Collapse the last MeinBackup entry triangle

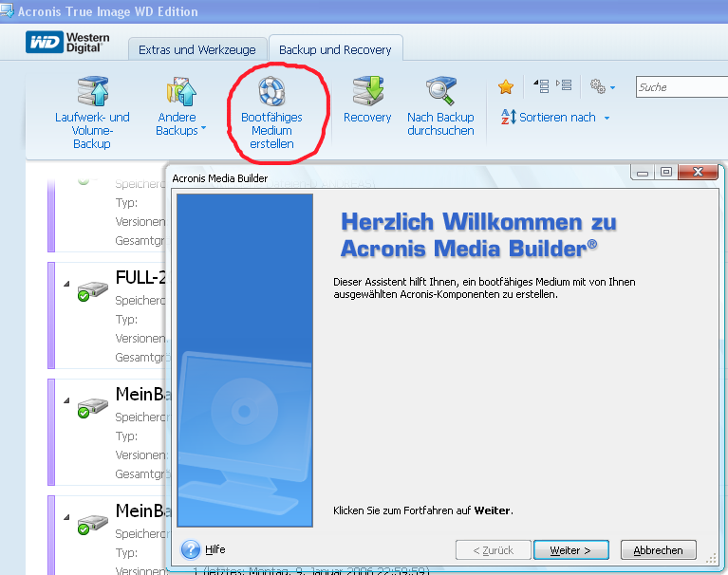[66, 516]
